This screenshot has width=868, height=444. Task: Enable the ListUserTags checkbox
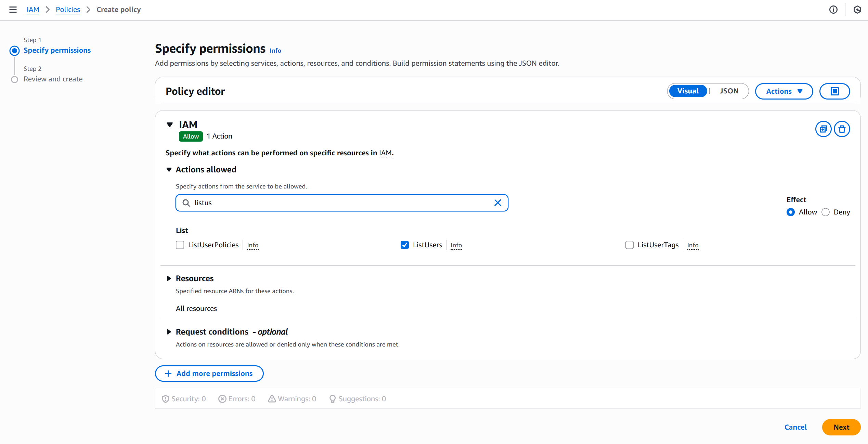click(629, 245)
